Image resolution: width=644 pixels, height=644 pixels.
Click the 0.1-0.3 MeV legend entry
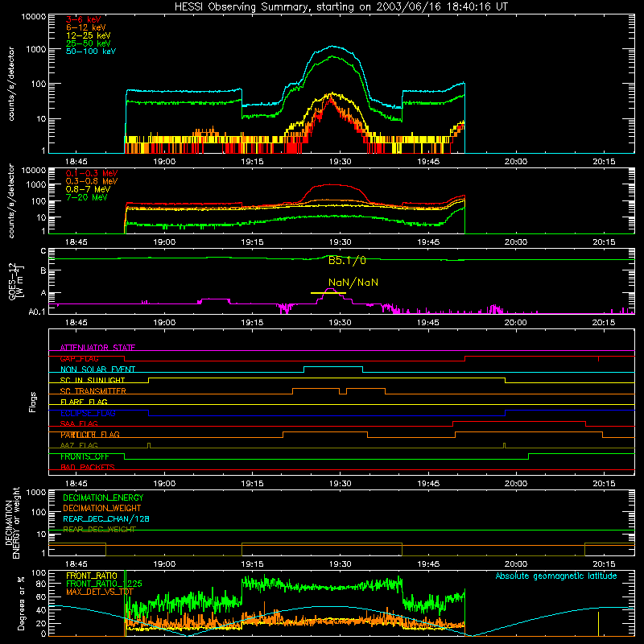92,173
